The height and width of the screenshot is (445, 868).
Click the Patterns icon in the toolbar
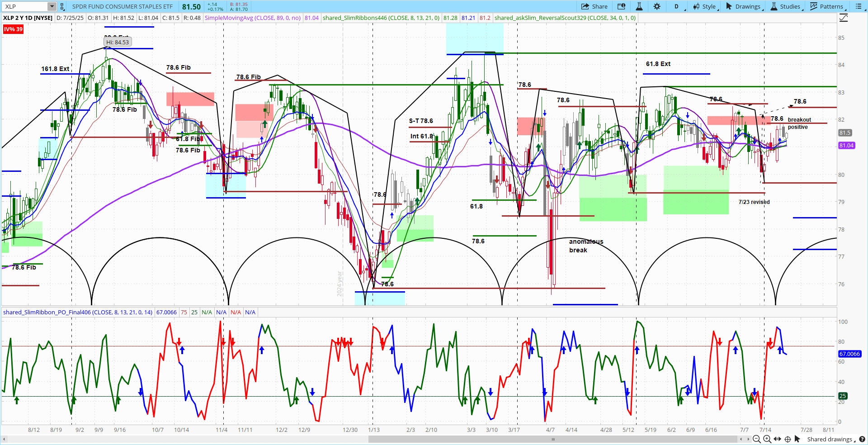[814, 6]
